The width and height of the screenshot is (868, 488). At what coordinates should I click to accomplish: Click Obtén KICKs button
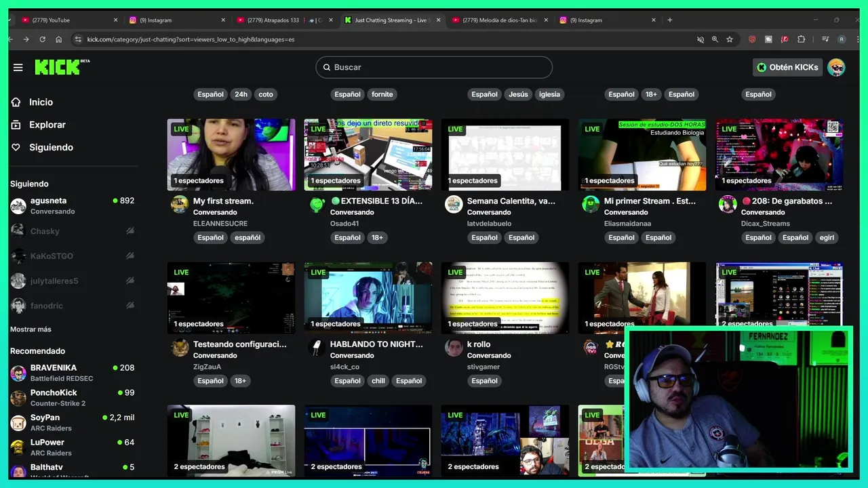click(787, 67)
